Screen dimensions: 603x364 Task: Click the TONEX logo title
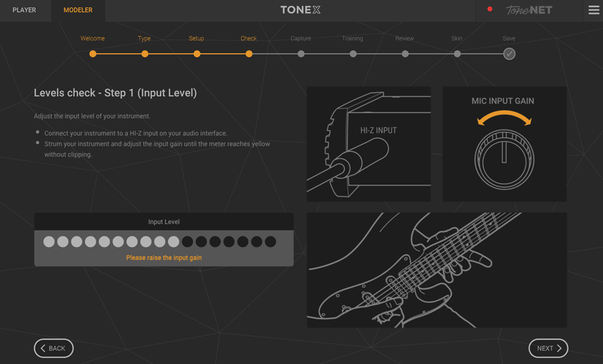click(300, 10)
